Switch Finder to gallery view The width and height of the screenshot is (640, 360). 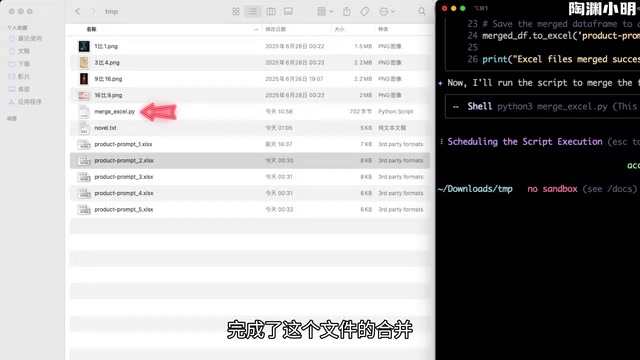click(x=288, y=11)
